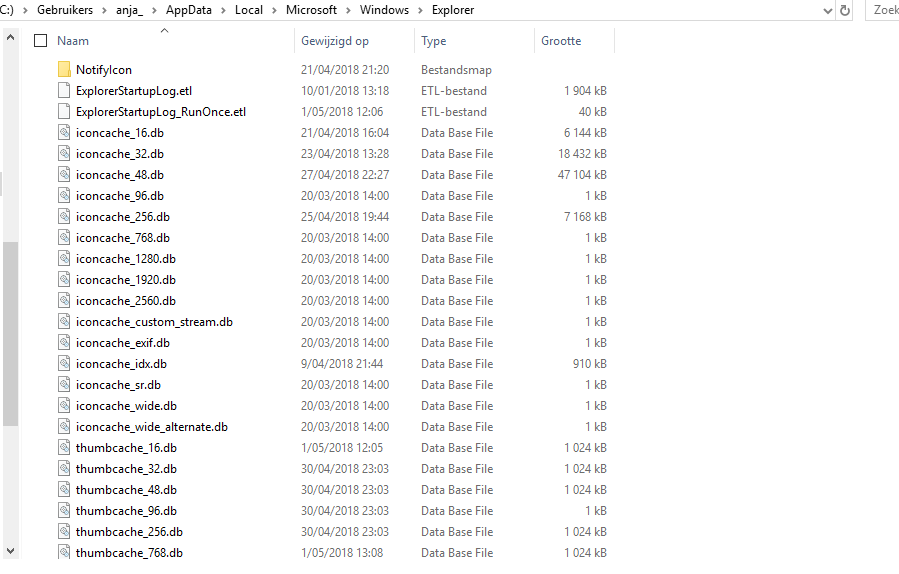Click the iconcache_wide.db file icon
The width and height of the screenshot is (899, 574).
pyautogui.click(x=64, y=406)
